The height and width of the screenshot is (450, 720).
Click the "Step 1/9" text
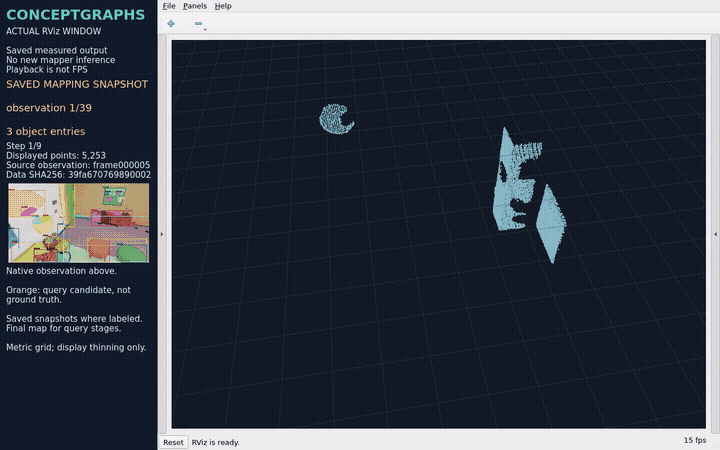23,146
